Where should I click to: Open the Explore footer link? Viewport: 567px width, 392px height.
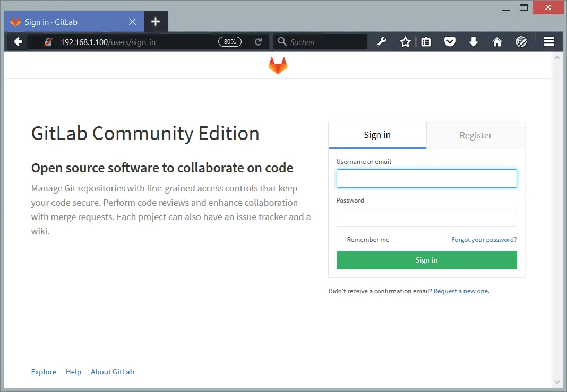click(44, 372)
